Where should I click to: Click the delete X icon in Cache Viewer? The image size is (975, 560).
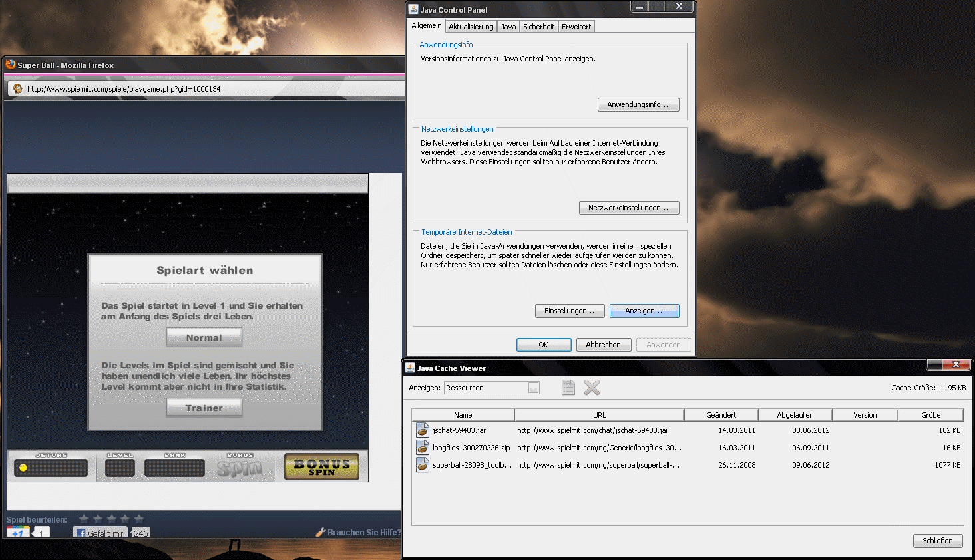pos(592,388)
